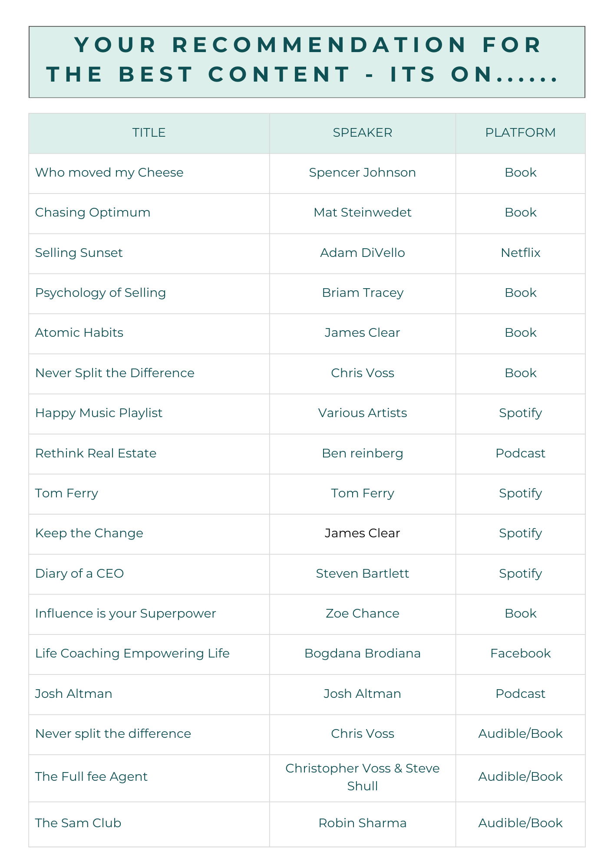Click the speaker name Spencer Johnson
Screen dimensions: 614x868
click(x=362, y=173)
